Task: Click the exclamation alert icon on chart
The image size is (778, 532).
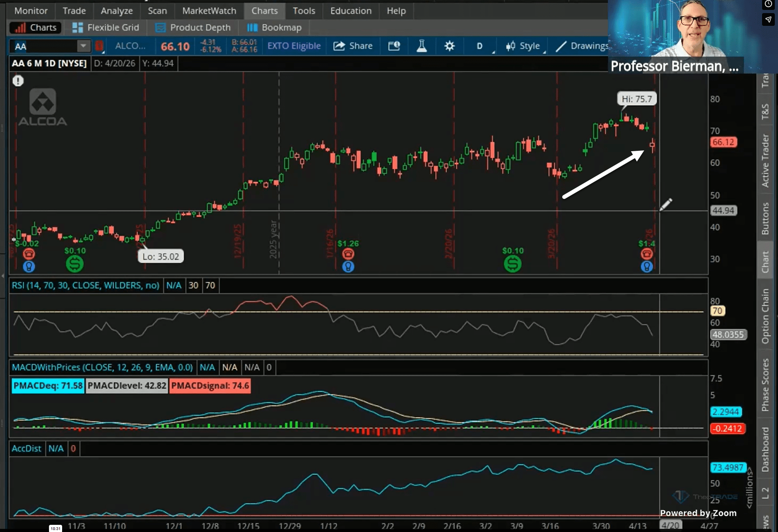Action: coord(18,81)
